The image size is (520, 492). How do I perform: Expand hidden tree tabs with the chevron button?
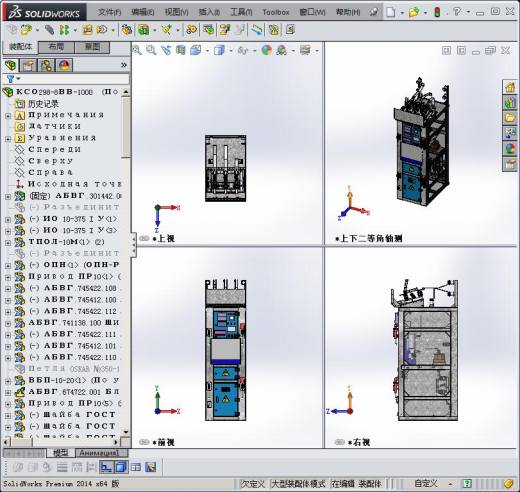pos(124,65)
